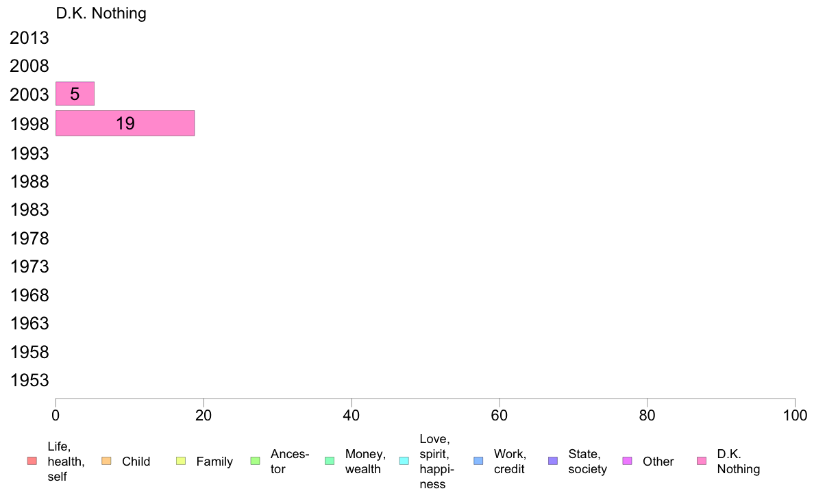Screen dimensions: 814x504
Task: Select the yellow Family legend swatch
Action: [181, 461]
